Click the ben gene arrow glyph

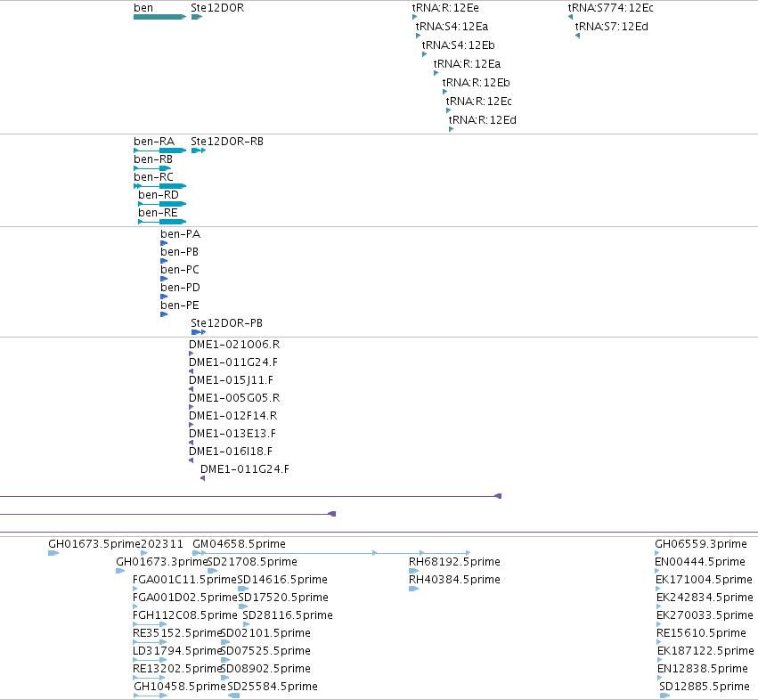pyautogui.click(x=160, y=17)
